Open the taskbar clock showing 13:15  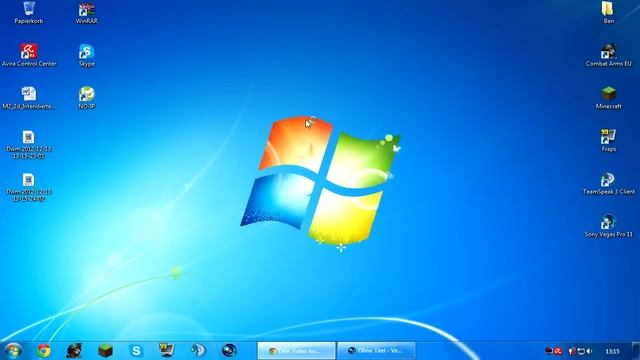click(x=612, y=351)
